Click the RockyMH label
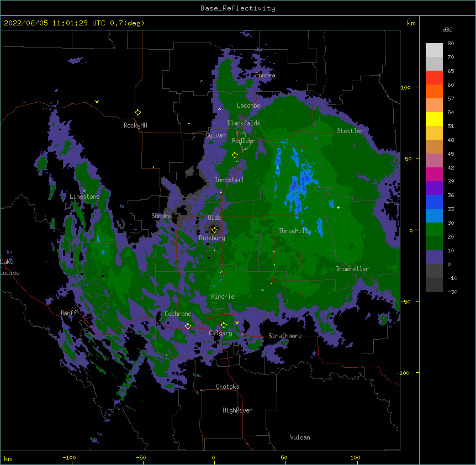The width and height of the screenshot is (476, 465). click(x=135, y=125)
